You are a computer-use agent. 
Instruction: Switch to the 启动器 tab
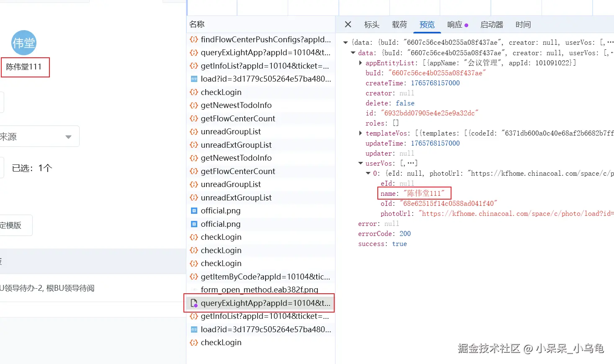(492, 25)
